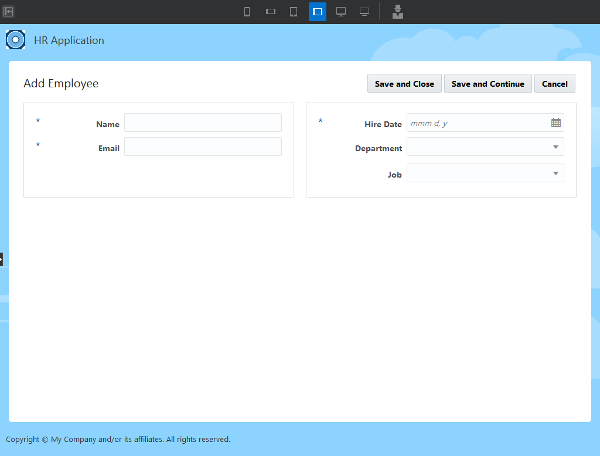
Task: Cancel adding the employee
Action: click(x=554, y=84)
